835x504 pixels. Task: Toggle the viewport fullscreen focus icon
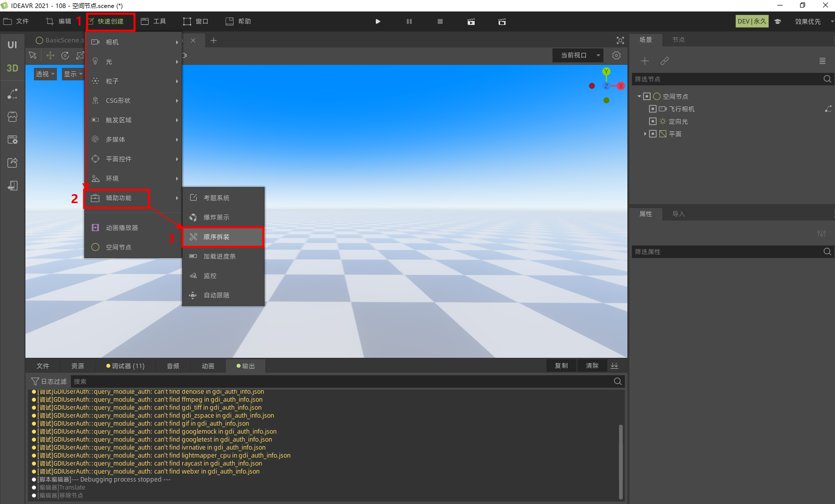[620, 40]
